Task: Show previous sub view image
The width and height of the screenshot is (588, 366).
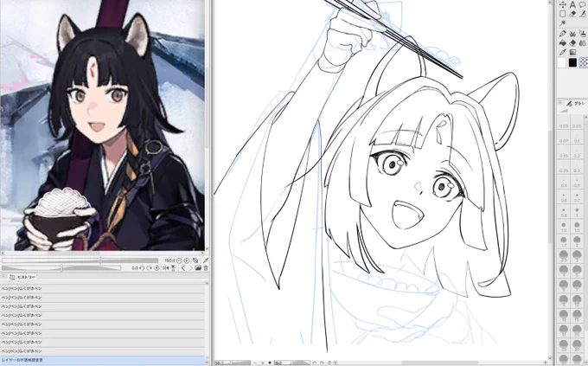Action: pyautogui.click(x=183, y=268)
